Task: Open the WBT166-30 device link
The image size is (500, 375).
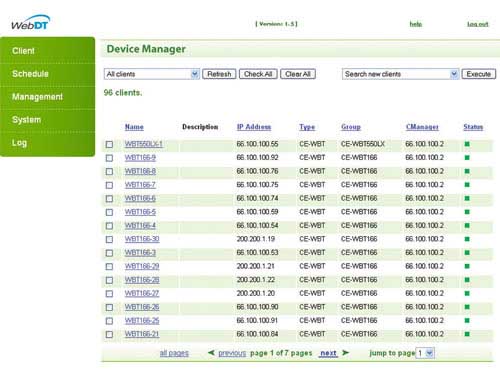Action: 142,239
